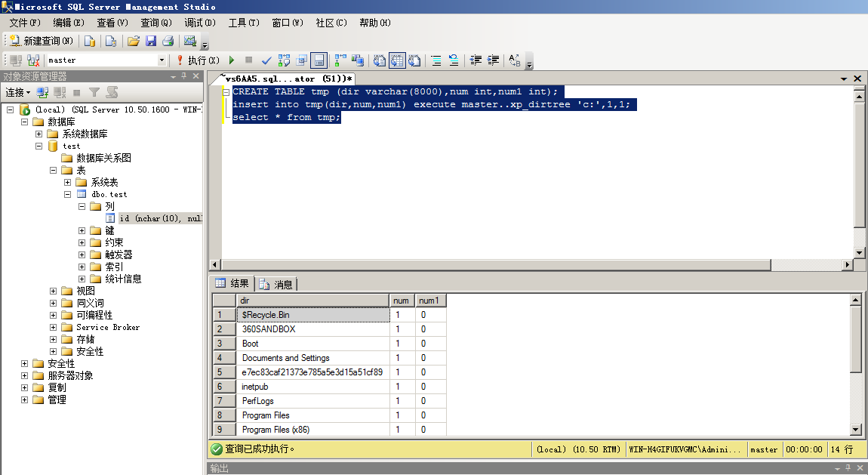Open the 调试(D) menu
The width and height of the screenshot is (868, 475).
click(x=200, y=23)
